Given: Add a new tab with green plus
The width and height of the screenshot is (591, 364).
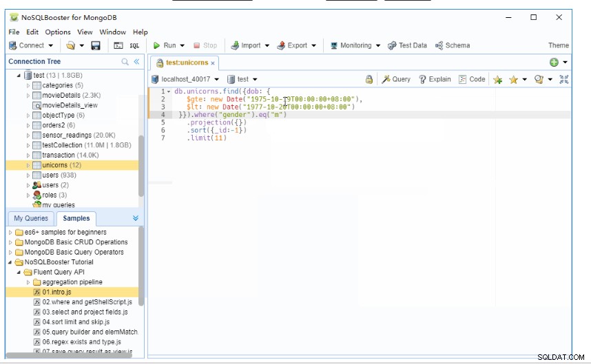Looking at the screenshot, I should (x=554, y=63).
